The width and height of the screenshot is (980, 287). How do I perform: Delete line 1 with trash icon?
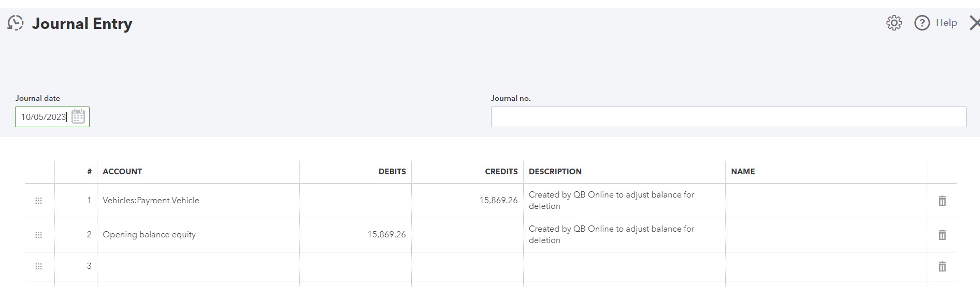coord(942,201)
